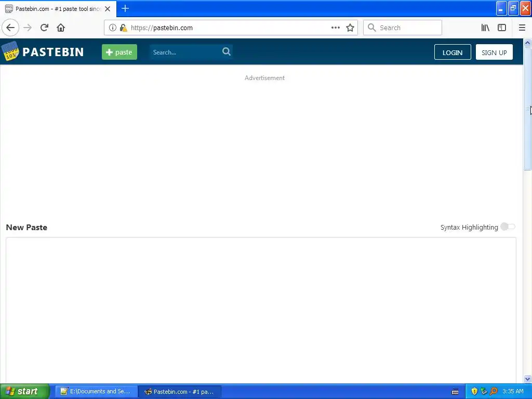Click the magnifier tray icon
532x399 pixels.
[x=494, y=391]
